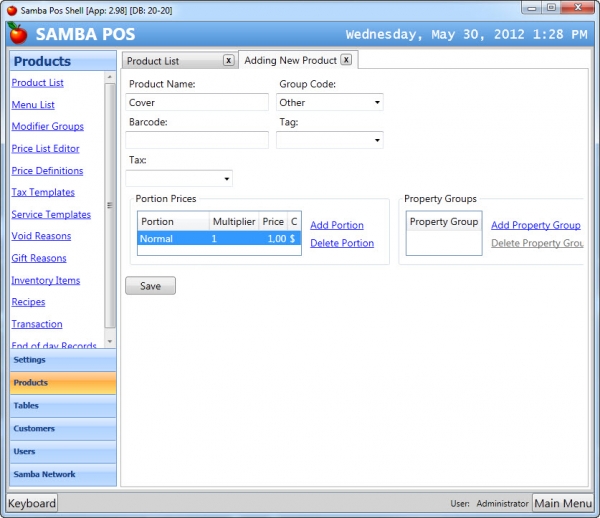Close the Adding New Product tab
The image size is (600, 518).
click(x=346, y=60)
